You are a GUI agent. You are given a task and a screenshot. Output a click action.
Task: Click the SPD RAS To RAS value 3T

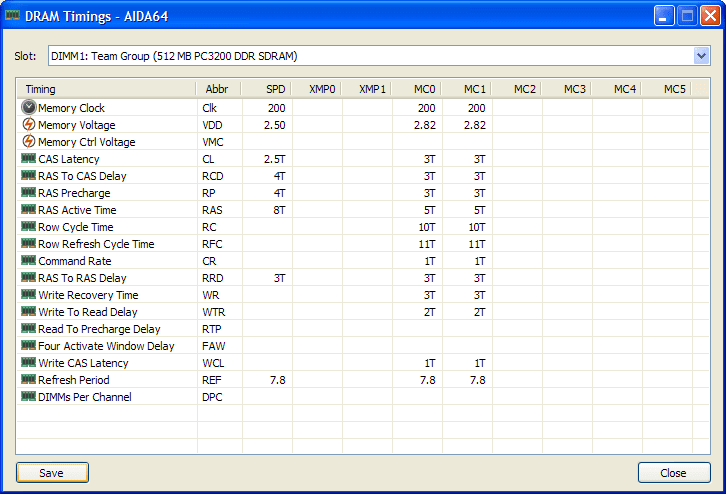[279, 278]
